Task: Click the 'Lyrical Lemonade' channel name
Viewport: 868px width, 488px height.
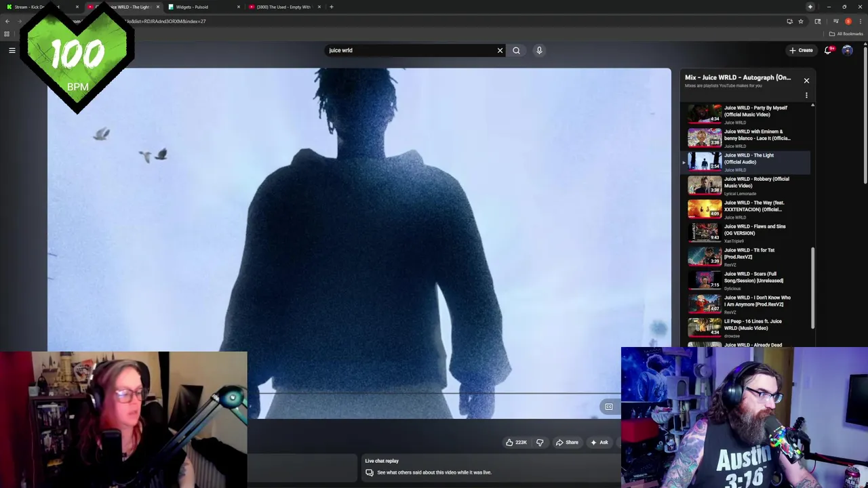Action: [x=740, y=194]
